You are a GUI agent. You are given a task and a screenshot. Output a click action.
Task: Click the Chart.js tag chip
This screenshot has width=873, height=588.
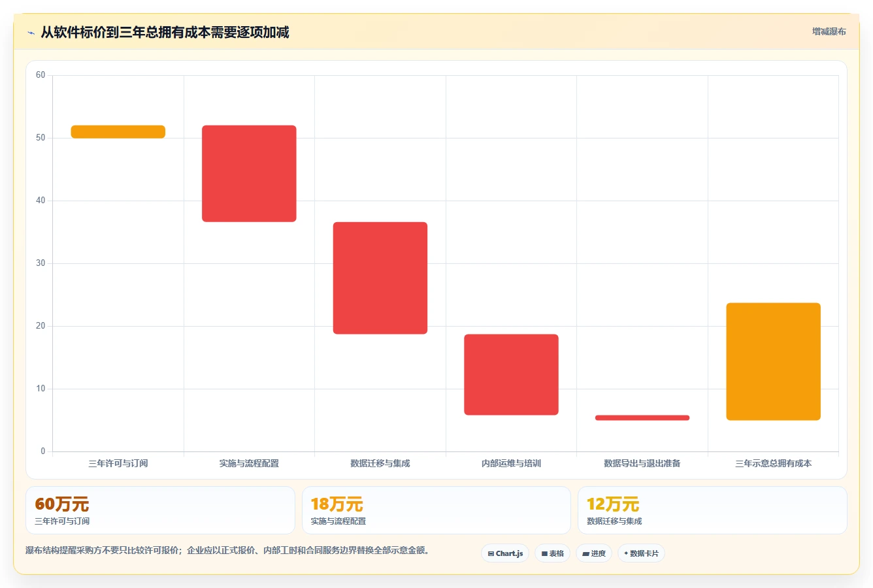click(505, 553)
